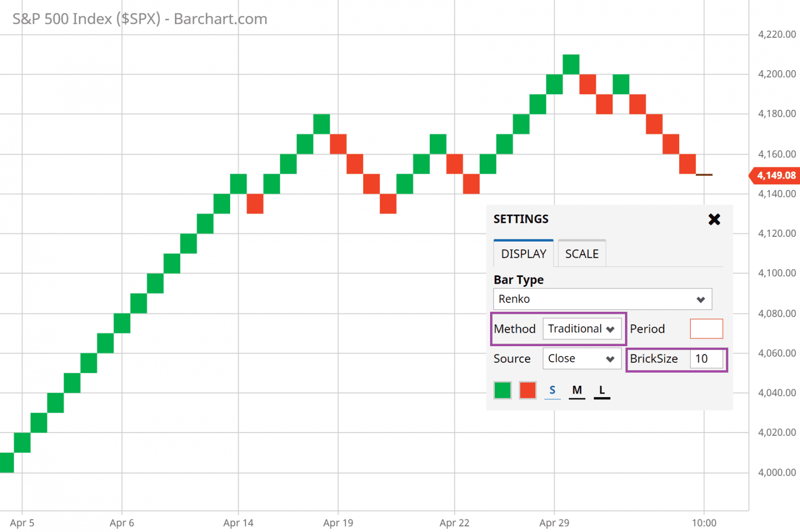Switch to the DISPLAY tab
The height and width of the screenshot is (532, 800).
(x=523, y=254)
